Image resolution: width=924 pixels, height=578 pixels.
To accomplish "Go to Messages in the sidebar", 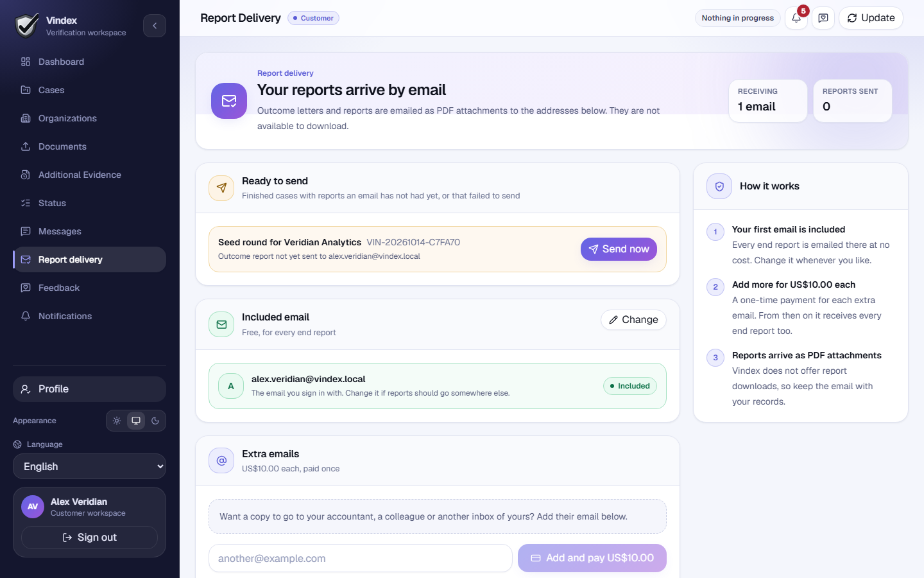I will point(89,231).
